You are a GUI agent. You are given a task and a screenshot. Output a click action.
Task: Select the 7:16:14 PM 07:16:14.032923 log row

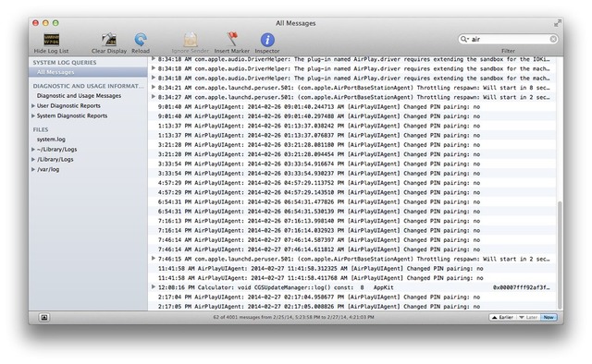[352, 230]
